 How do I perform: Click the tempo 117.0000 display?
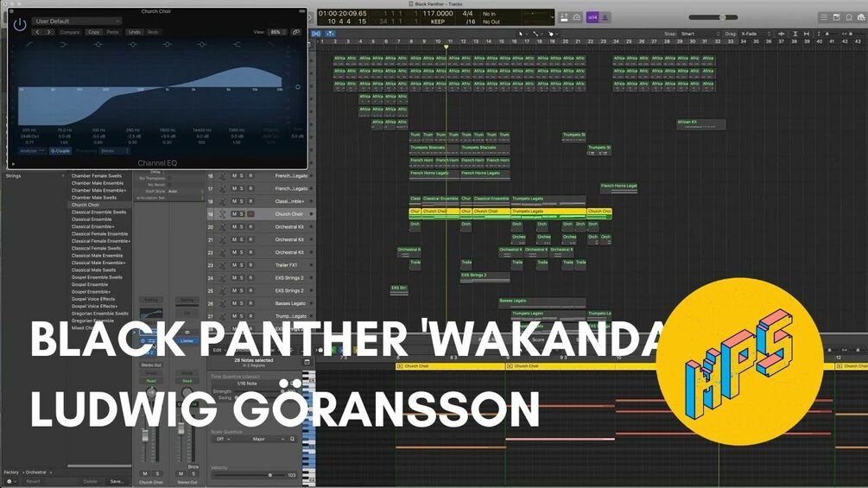tap(437, 13)
